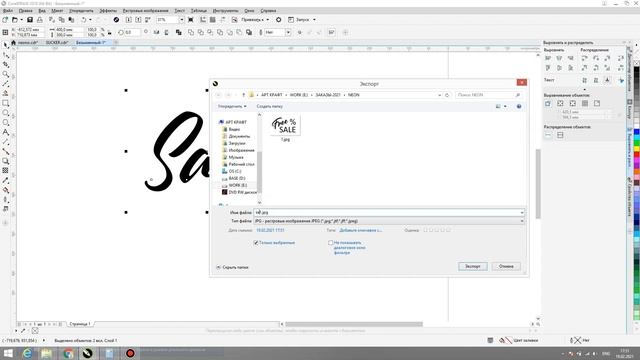Viewport: 640px width, 360px height.
Task: Open the 'Таблица' menu
Action: pyautogui.click(x=199, y=11)
